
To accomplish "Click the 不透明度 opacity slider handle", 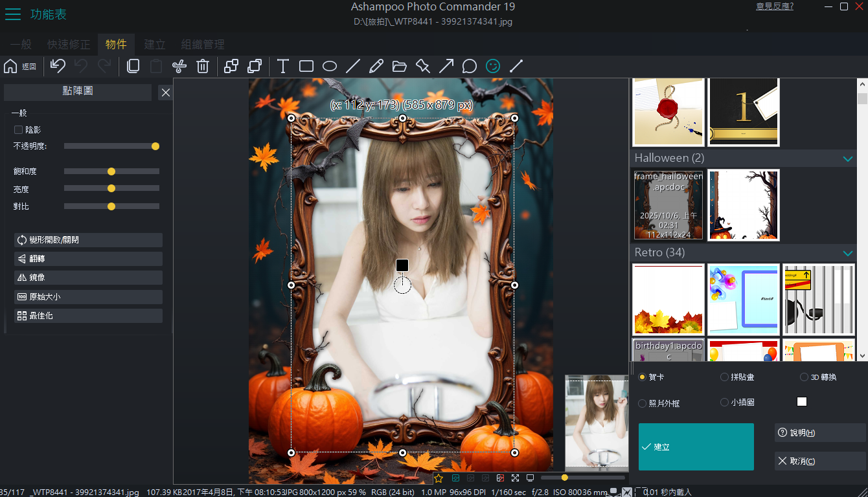I will [155, 146].
